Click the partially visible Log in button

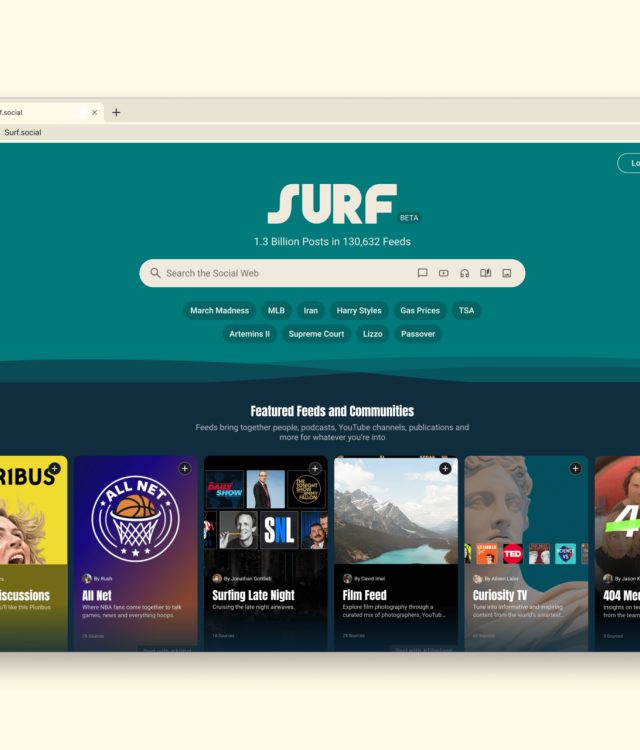[629, 163]
